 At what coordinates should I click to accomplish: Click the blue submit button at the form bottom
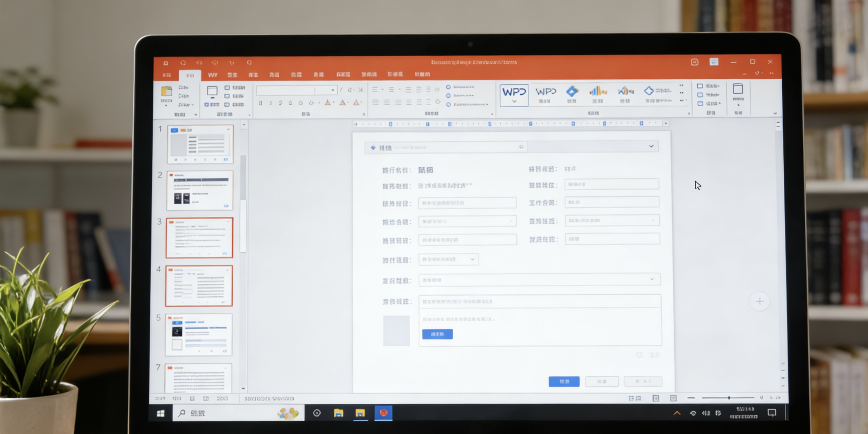[564, 381]
